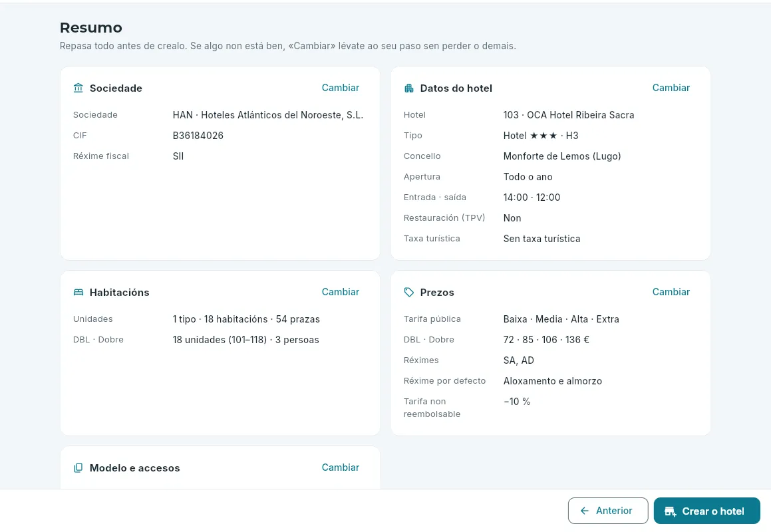Click the bank icon beside Sociedade heading
Viewport: 771px width, 532px height.
[x=78, y=88]
